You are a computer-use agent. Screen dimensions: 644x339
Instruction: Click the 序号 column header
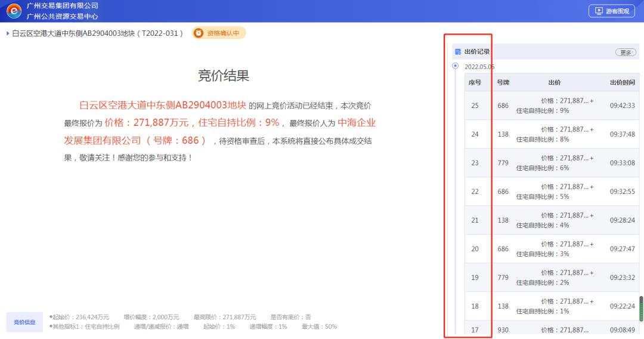[x=475, y=82]
